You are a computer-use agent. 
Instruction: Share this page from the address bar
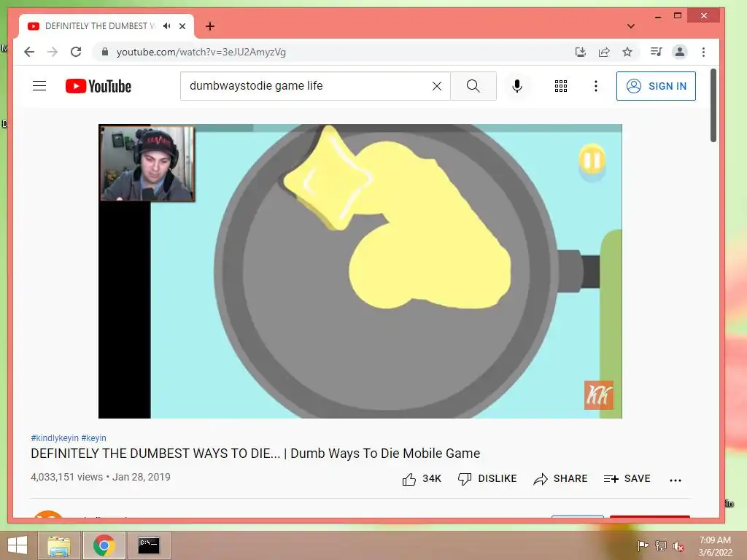pos(603,52)
